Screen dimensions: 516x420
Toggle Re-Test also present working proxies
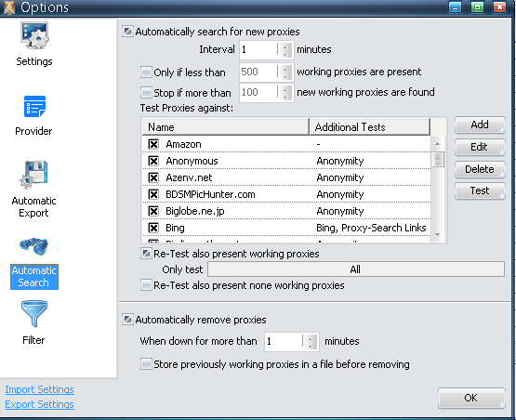tap(146, 254)
